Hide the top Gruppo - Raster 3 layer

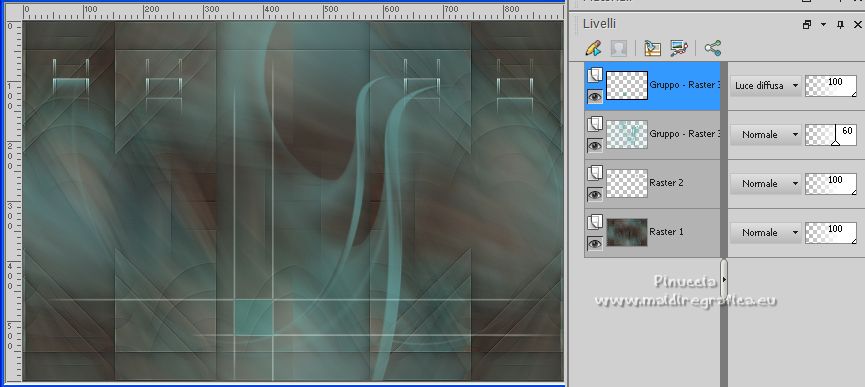(595, 97)
